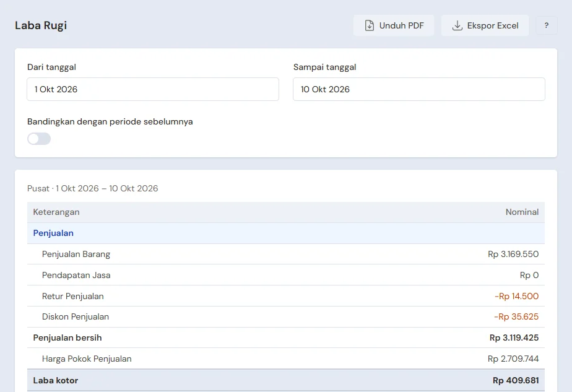The image size is (572, 392).
Task: Click the Rp 3.169.550 amount
Action: 513,254
